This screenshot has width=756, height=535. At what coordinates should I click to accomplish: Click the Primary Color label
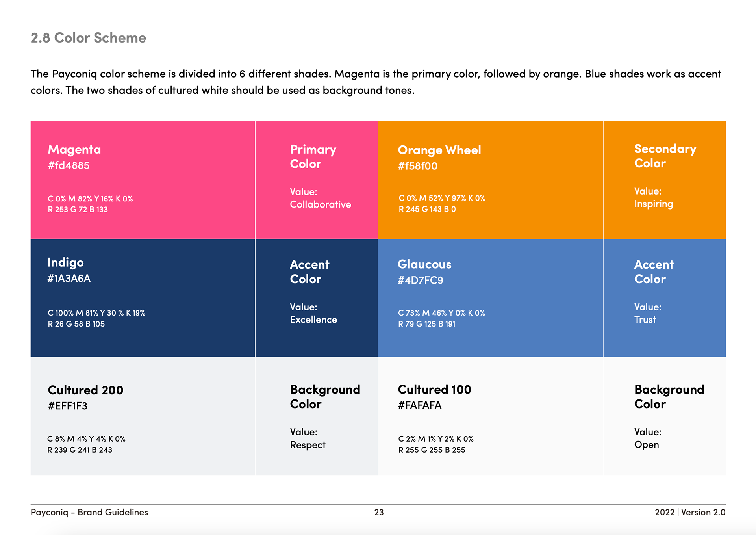(x=313, y=156)
